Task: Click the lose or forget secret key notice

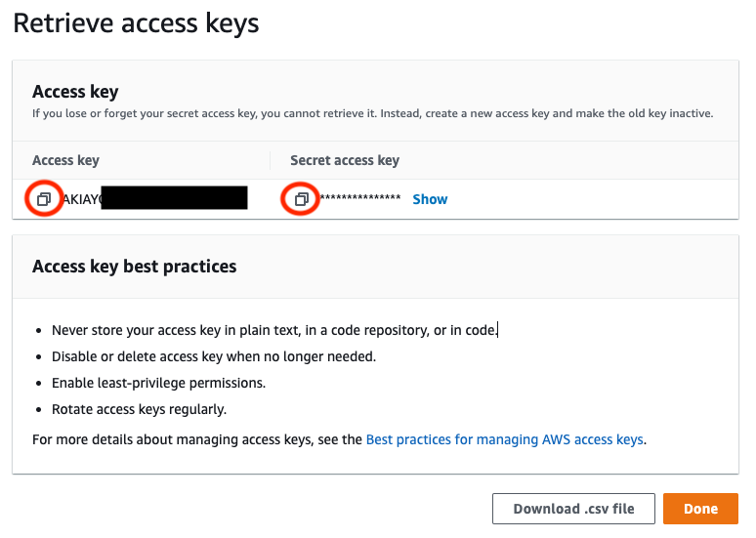Action: coord(373,113)
